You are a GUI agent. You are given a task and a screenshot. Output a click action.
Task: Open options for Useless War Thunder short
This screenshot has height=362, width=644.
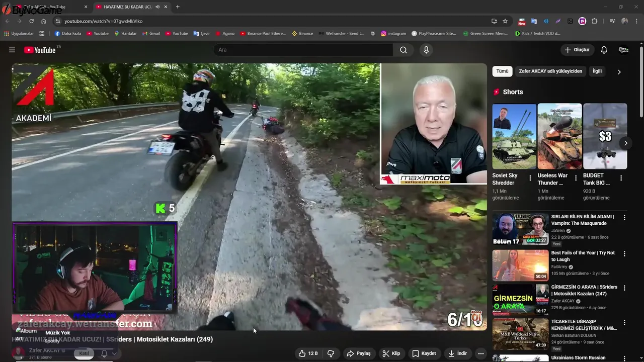(576, 178)
